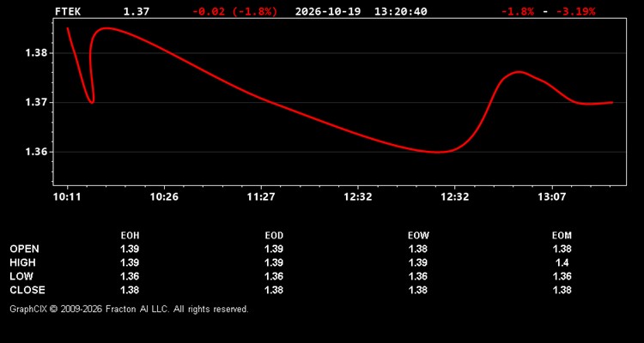Select the LOW row label
The height and width of the screenshot is (343, 644).
pos(21,276)
